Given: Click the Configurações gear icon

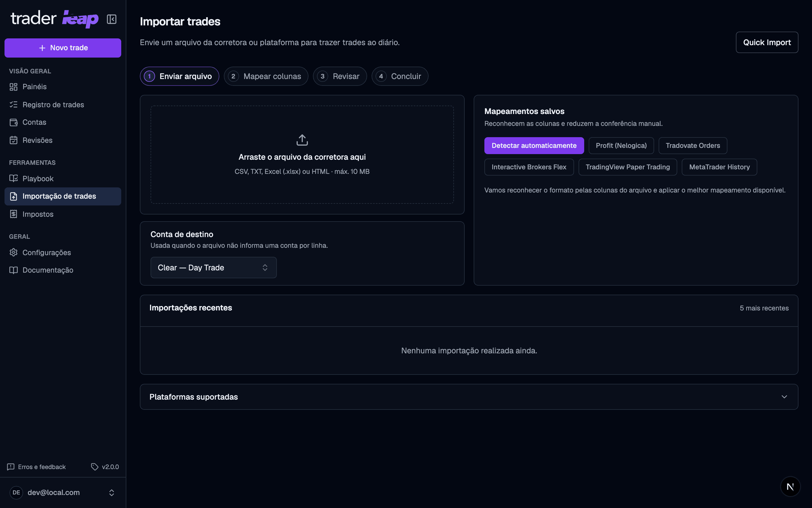Looking at the screenshot, I should (x=14, y=252).
